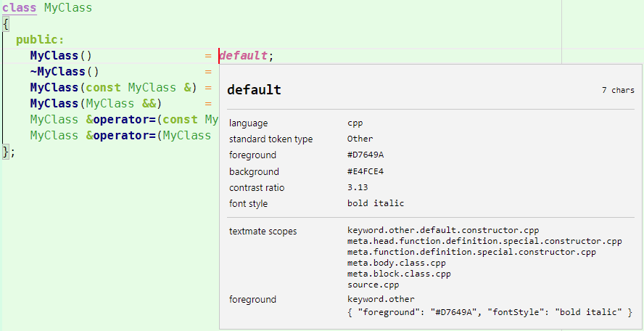Click the contrast ratio value 3.13
The height and width of the screenshot is (331, 644).
(x=358, y=187)
